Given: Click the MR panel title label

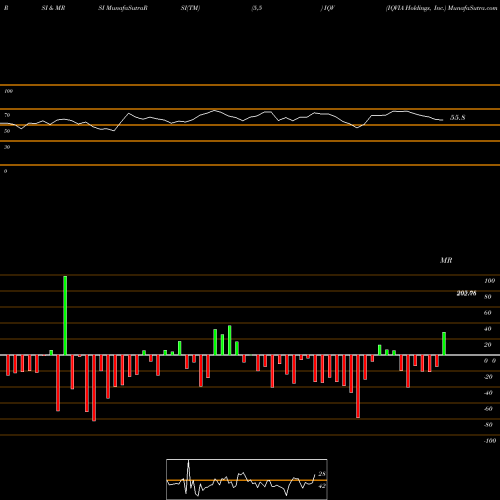Looking at the screenshot, I should coord(446,260).
